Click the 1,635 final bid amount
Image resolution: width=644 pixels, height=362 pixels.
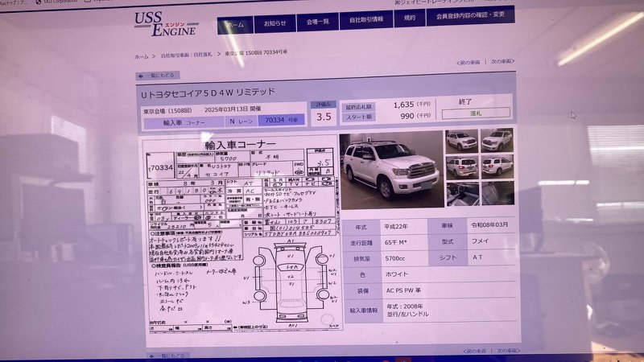[x=403, y=105]
